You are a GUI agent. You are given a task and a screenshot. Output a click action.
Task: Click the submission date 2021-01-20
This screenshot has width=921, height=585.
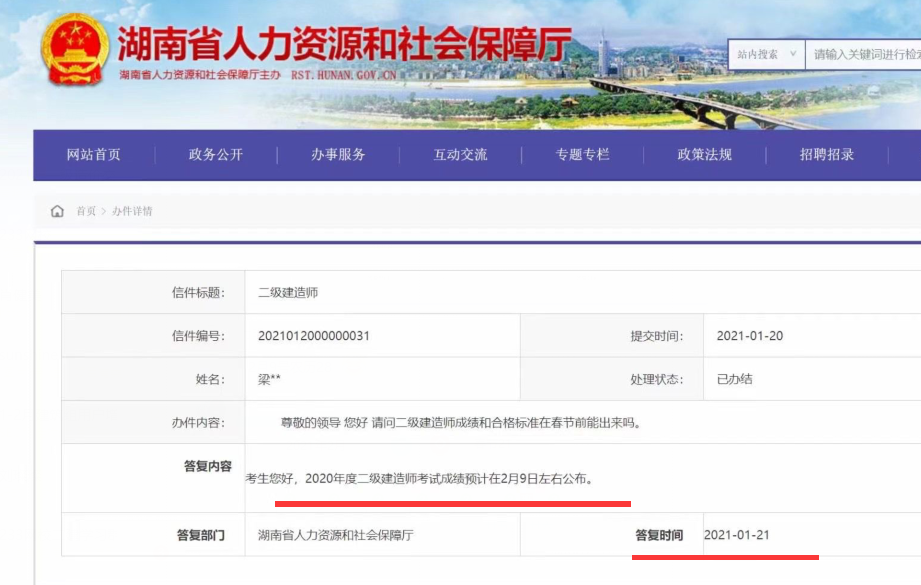coord(750,336)
